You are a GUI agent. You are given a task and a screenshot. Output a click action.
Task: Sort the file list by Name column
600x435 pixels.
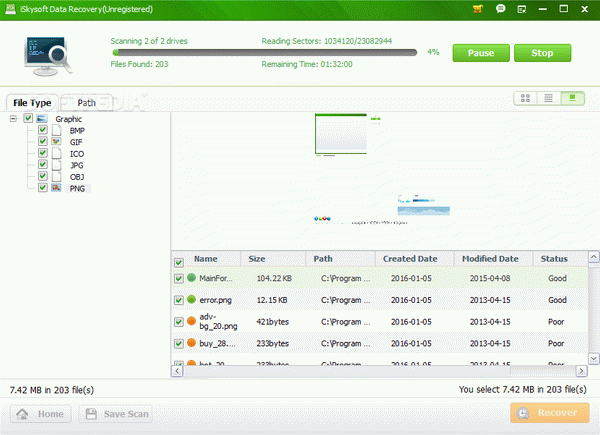coord(206,259)
